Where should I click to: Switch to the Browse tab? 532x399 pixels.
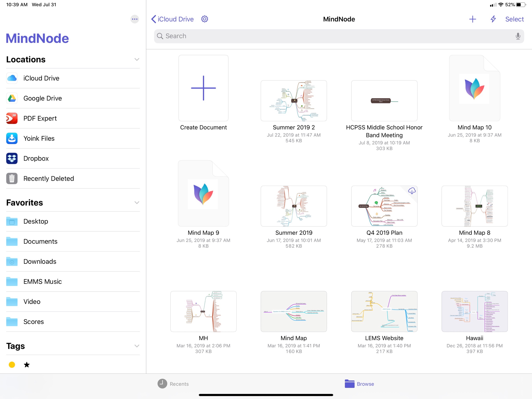tap(359, 384)
